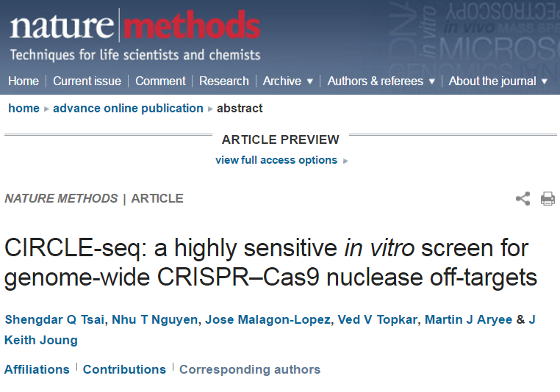Select author Jose Malagon-Lopez
Viewport: 560px width, 392px height.
pos(268,319)
